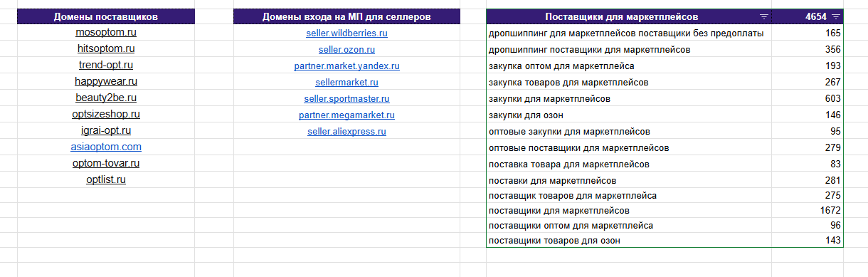868x277 pixels.
Task: Select the поставщики товаров для озон cell
Action: point(629,241)
